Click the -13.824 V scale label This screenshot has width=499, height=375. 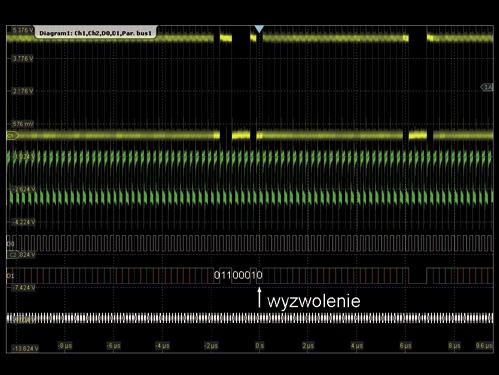(x=25, y=349)
